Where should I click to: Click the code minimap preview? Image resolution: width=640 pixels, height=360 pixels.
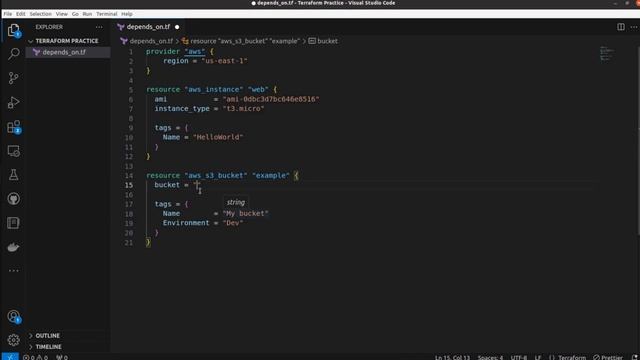coord(607,53)
